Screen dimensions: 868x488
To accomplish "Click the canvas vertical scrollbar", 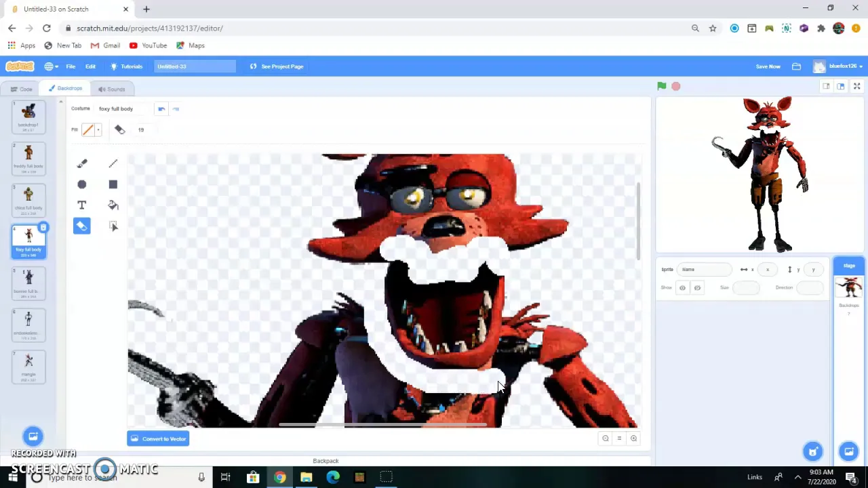I will pyautogui.click(x=638, y=221).
